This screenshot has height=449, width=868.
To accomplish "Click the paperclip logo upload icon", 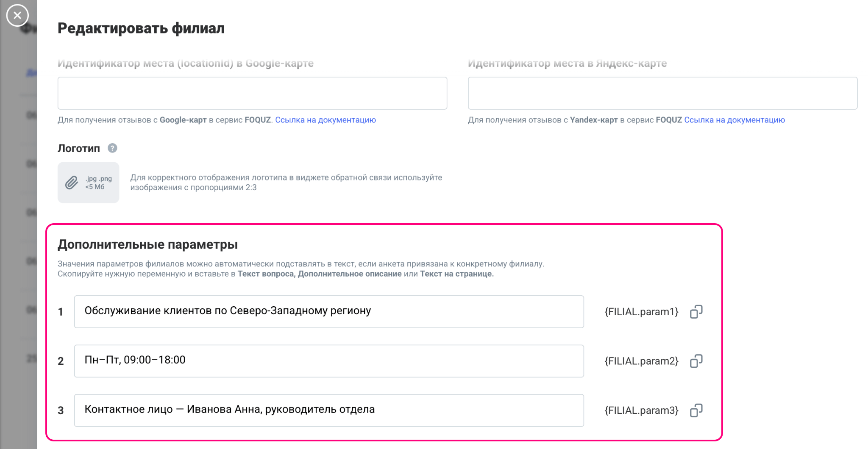I will (72, 183).
